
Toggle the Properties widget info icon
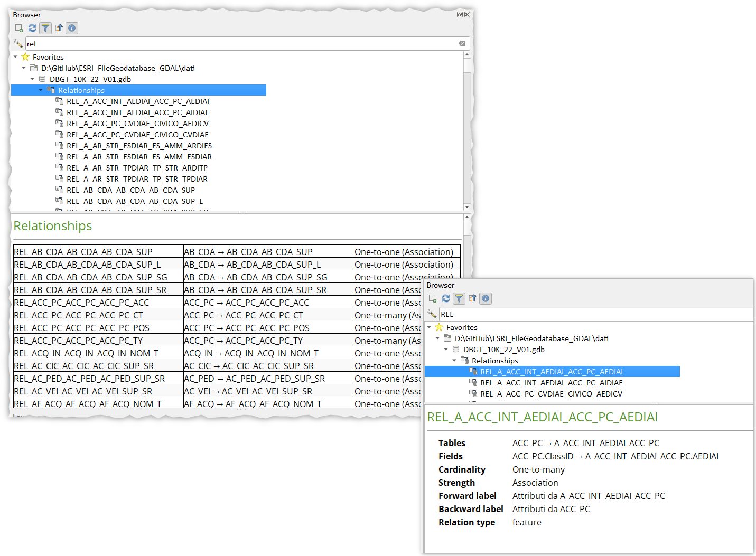[x=71, y=28]
